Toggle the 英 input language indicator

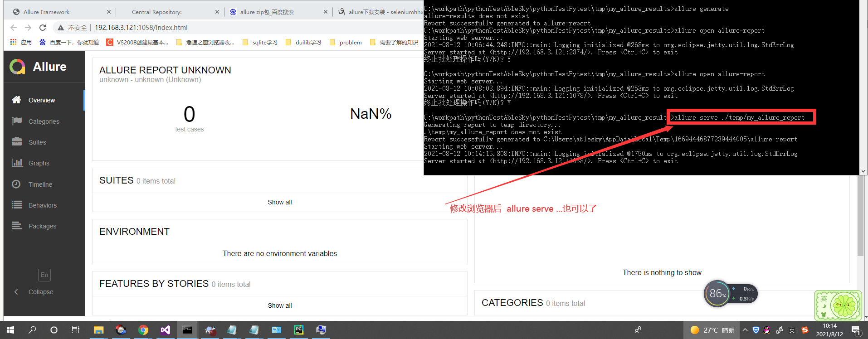[x=792, y=330]
